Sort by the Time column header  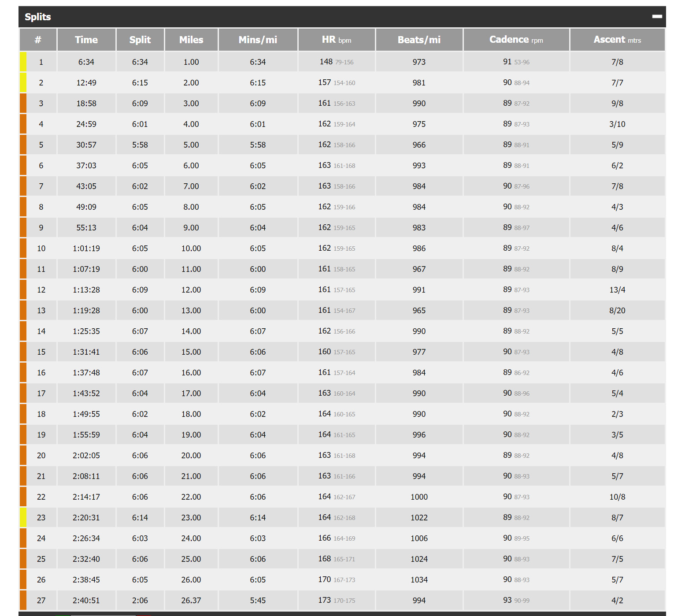pyautogui.click(x=86, y=40)
